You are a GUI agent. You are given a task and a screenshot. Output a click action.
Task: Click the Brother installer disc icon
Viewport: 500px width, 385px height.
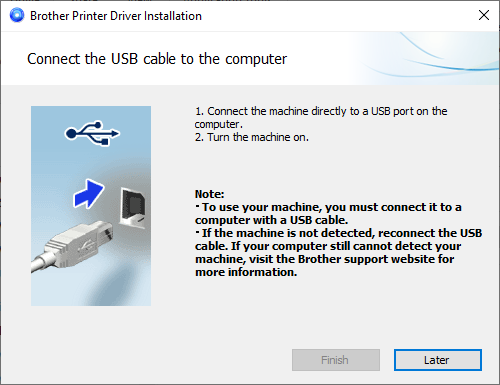(17, 15)
